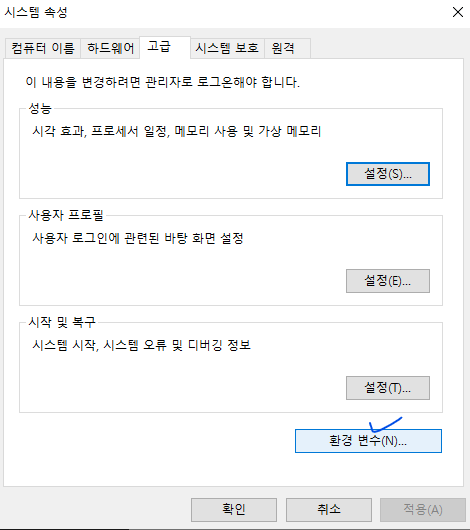Viewport: 470px width, 530px height.
Task: Select the 고급 tab
Action: tap(165, 47)
